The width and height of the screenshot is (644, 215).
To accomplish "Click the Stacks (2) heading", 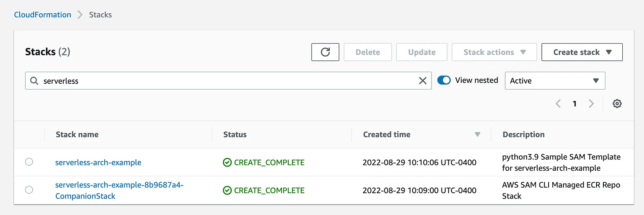I will click(x=47, y=52).
